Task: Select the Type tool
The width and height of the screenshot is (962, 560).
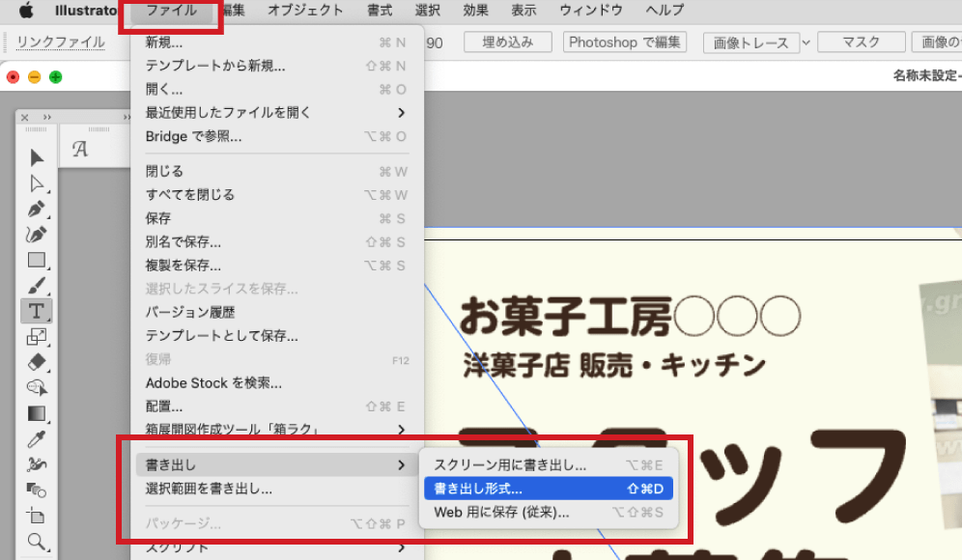Action: [x=37, y=310]
